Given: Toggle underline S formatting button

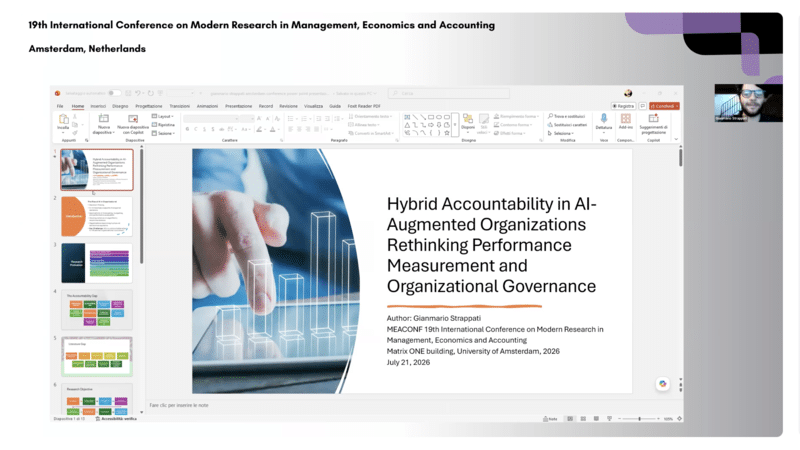Looking at the screenshot, I should click(x=205, y=130).
